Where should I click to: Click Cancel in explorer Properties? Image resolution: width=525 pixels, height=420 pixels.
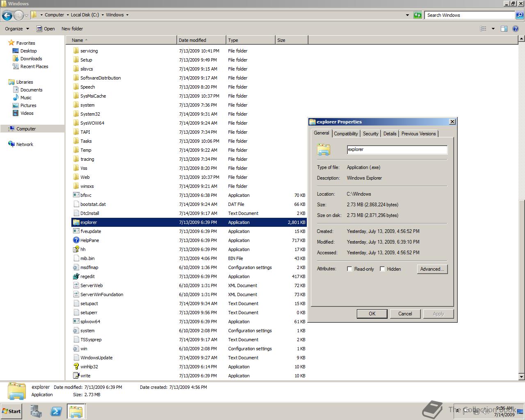point(405,314)
